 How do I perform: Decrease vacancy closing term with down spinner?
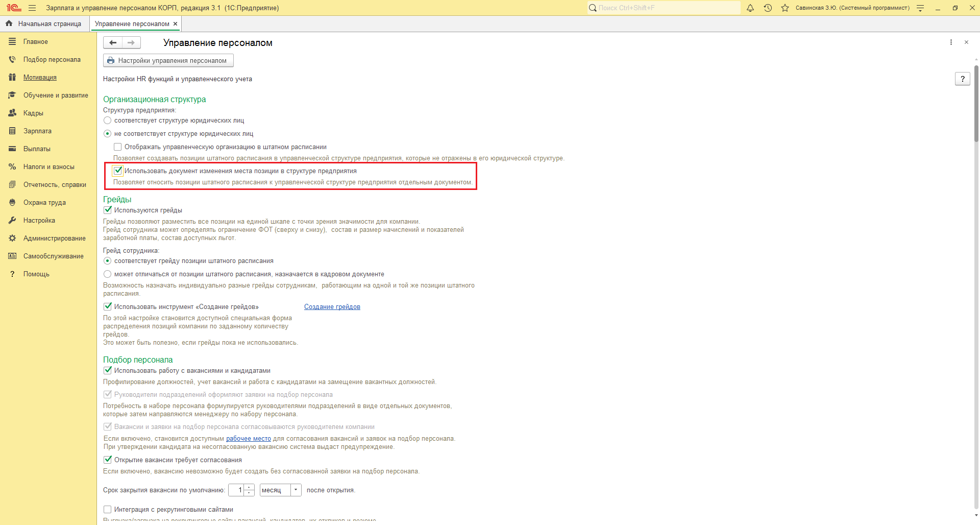(249, 493)
